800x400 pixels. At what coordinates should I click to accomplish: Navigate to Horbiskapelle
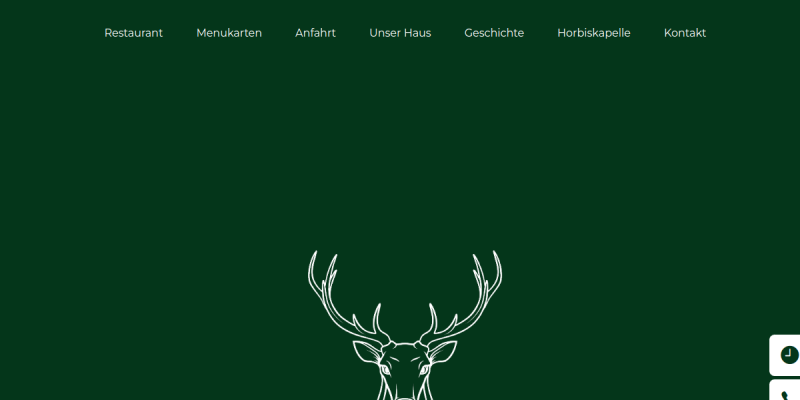pos(593,33)
